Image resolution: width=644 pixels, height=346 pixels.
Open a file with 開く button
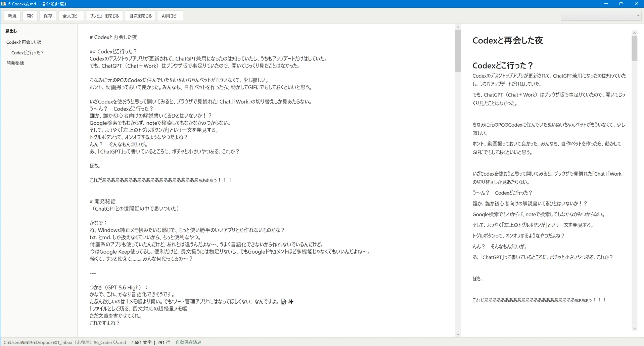(30, 16)
